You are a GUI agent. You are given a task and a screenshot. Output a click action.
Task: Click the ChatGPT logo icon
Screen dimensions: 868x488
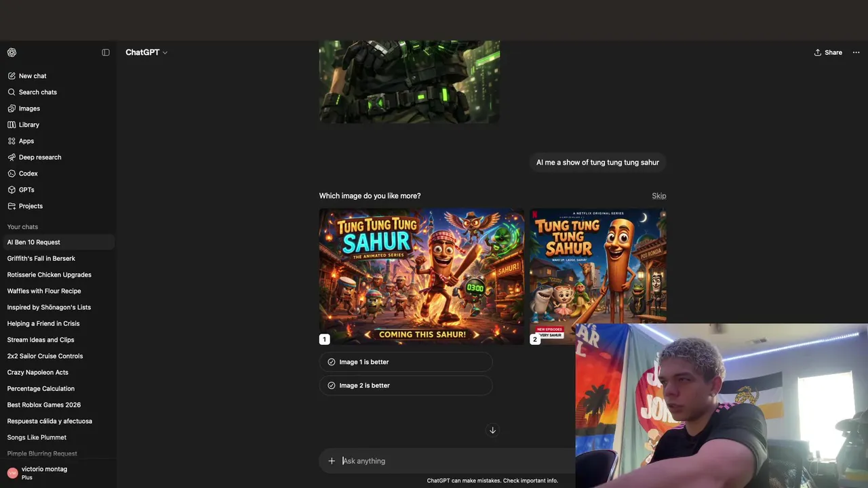pos(12,52)
